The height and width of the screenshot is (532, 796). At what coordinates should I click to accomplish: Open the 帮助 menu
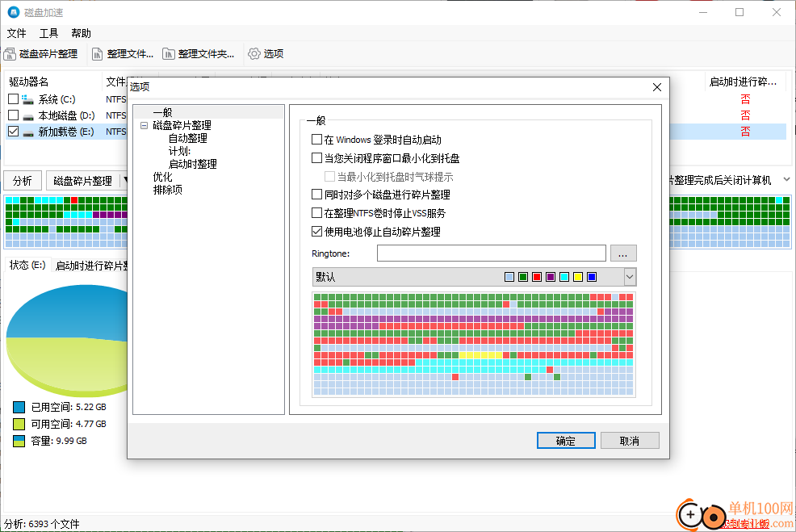click(x=82, y=34)
